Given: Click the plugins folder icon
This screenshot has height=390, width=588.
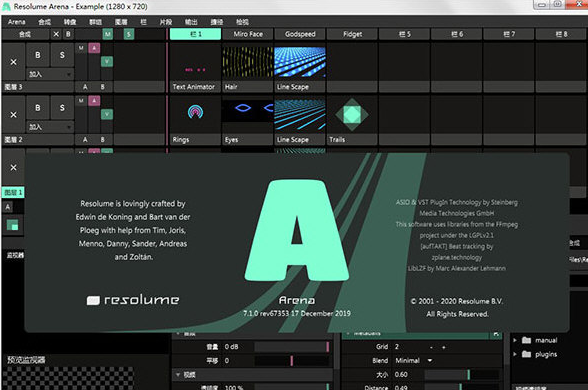Looking at the screenshot, I should point(526,354).
